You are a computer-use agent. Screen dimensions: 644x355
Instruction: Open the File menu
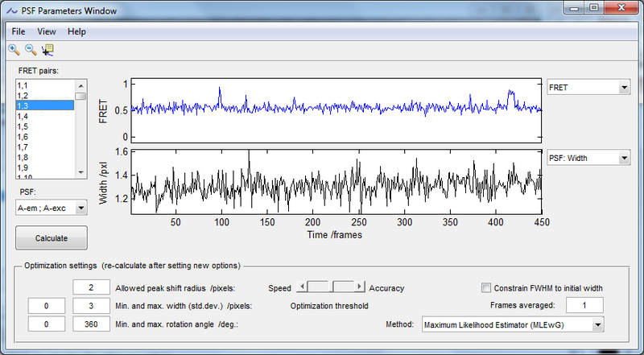click(19, 31)
